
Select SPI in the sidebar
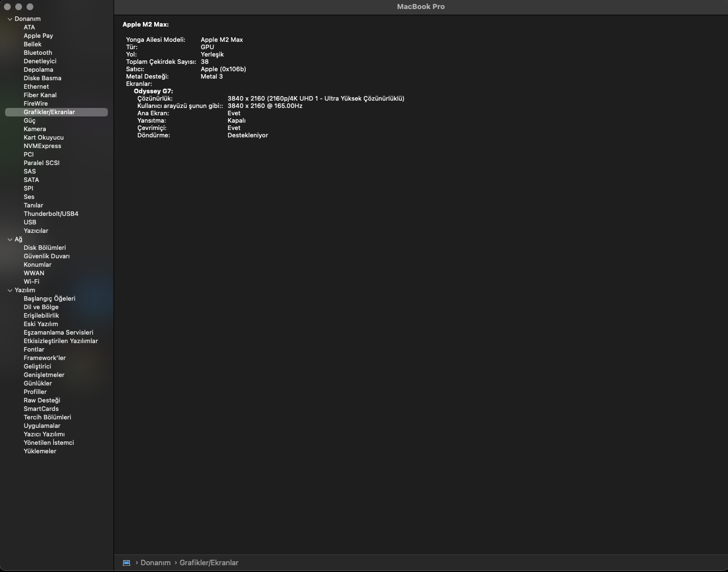coord(28,188)
